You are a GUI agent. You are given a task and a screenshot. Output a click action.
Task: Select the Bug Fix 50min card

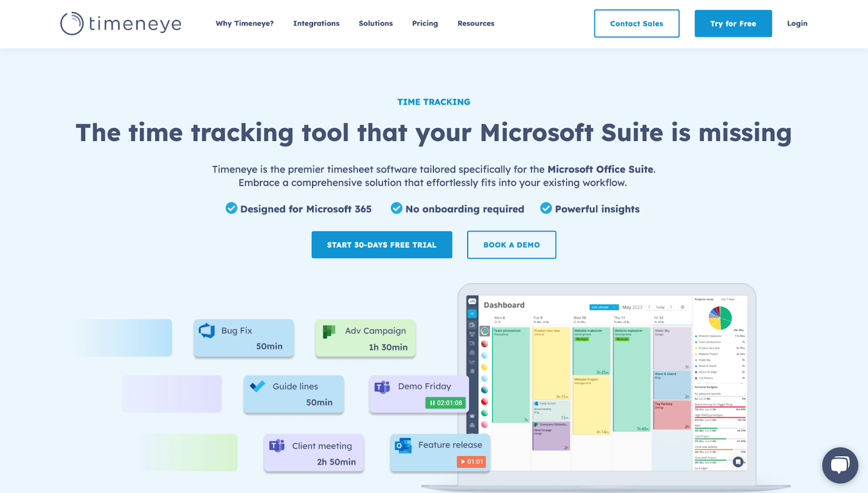pyautogui.click(x=244, y=338)
